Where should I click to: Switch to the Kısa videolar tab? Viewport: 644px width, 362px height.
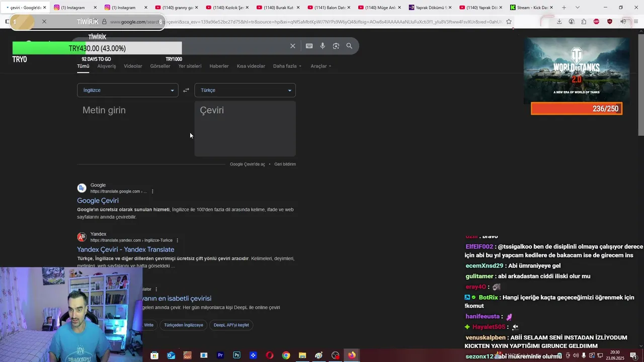[x=251, y=66]
